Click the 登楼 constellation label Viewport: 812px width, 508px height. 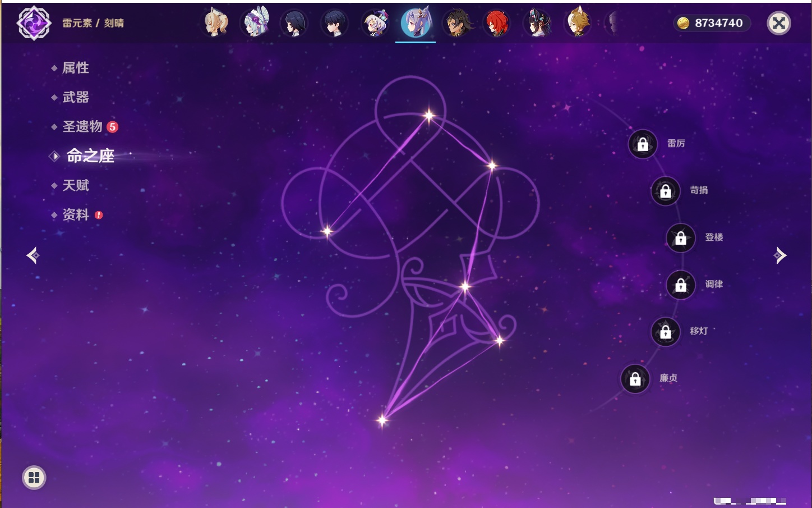(714, 237)
